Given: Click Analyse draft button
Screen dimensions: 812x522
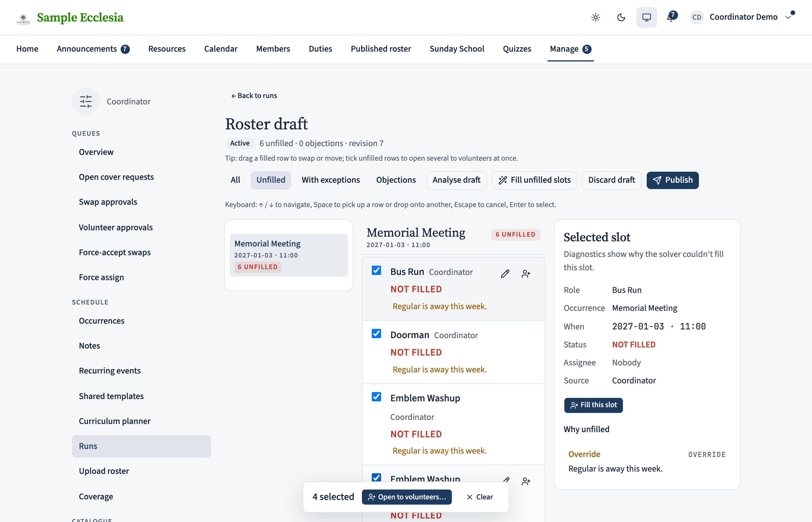Looking at the screenshot, I should (456, 180).
